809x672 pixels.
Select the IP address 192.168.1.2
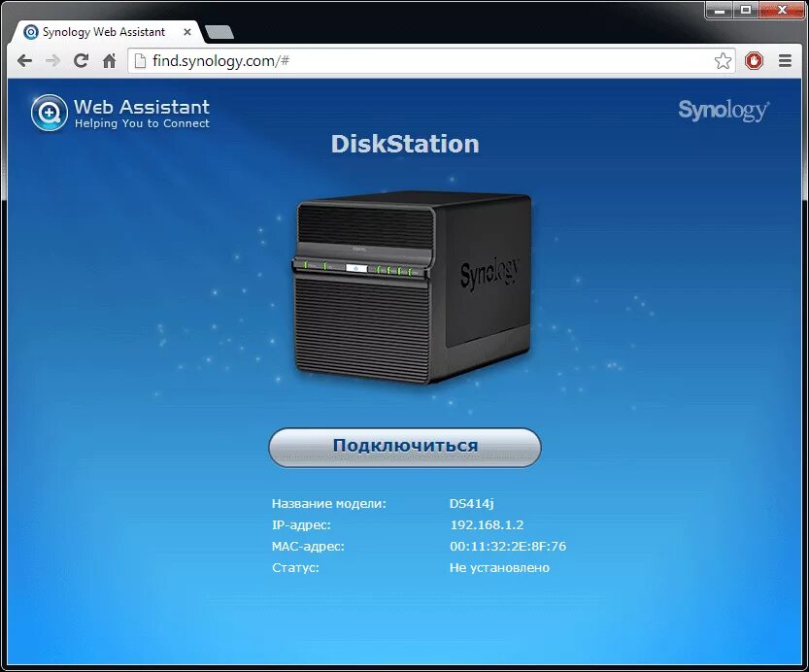click(487, 525)
